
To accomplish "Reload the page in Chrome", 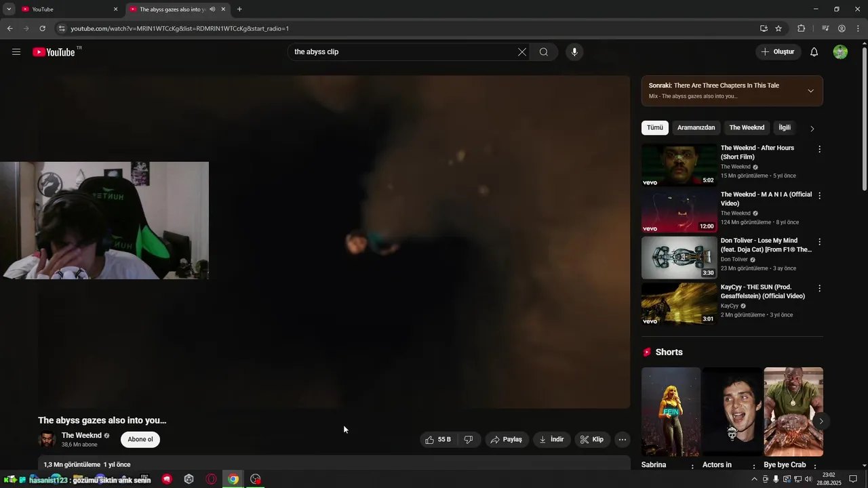I will click(x=42, y=28).
